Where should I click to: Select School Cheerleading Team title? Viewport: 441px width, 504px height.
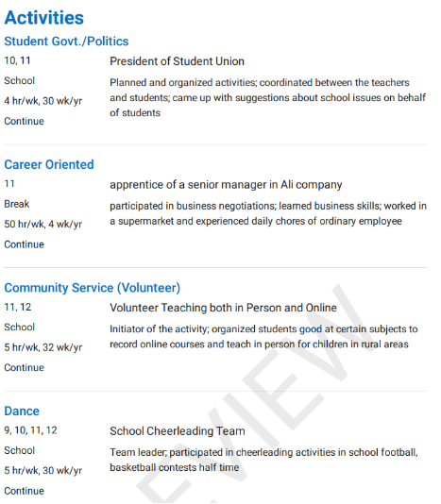(x=178, y=431)
